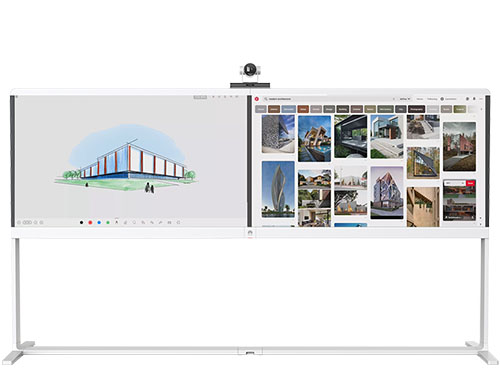Click the first icon at whiteboard bottom-left

tap(19, 222)
